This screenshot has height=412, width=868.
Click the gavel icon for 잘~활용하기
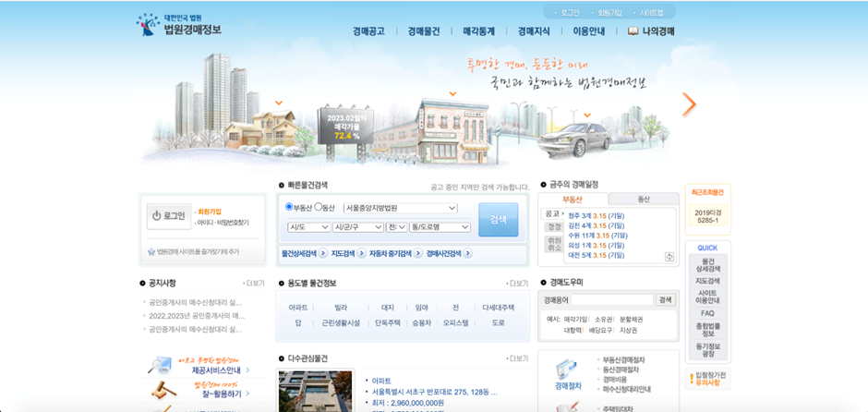163,391
